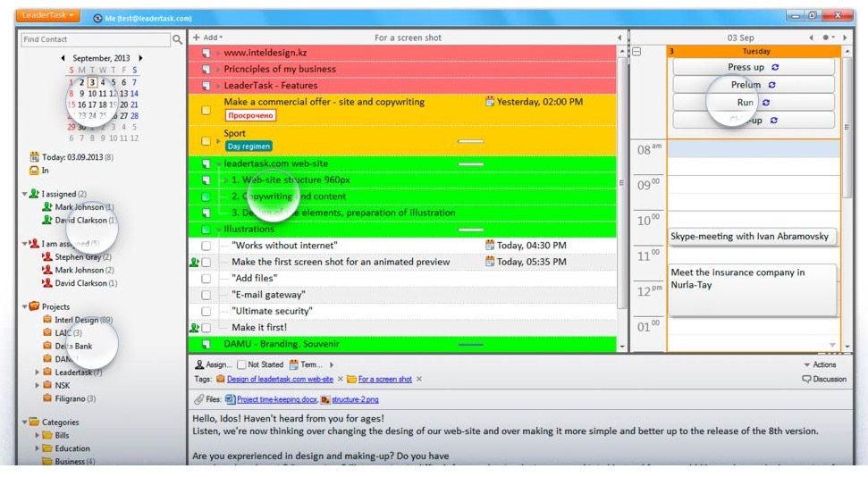
Task: Open the calendar view options dot dropdown
Action: click(828, 38)
